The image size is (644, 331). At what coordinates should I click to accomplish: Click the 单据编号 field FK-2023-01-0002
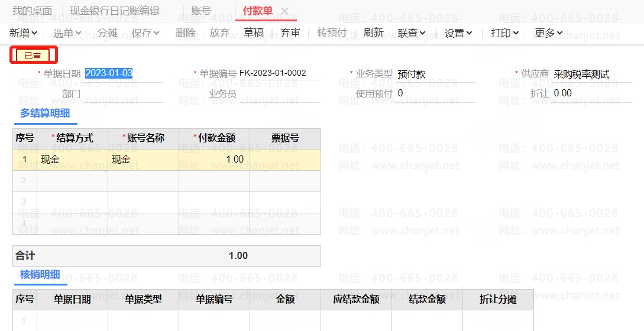coord(279,73)
